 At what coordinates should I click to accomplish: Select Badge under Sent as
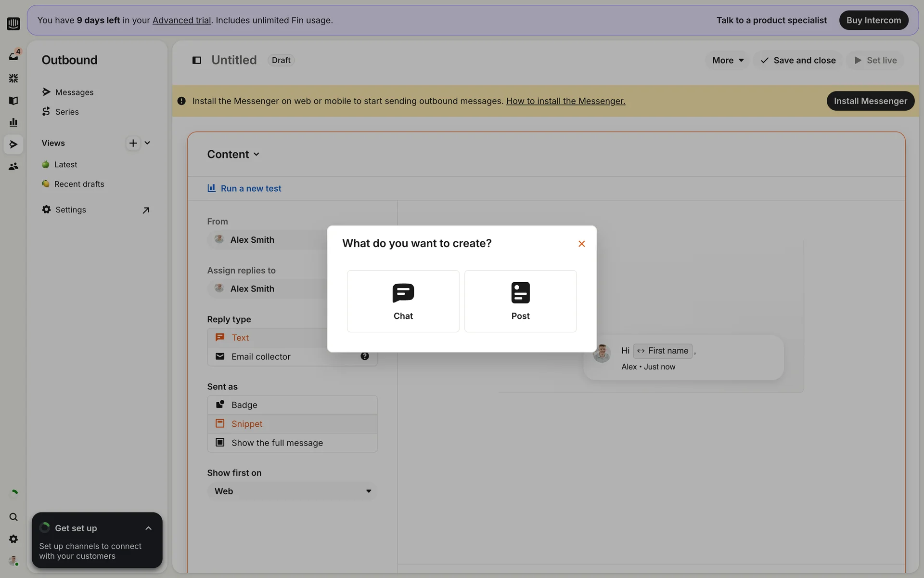[244, 405]
